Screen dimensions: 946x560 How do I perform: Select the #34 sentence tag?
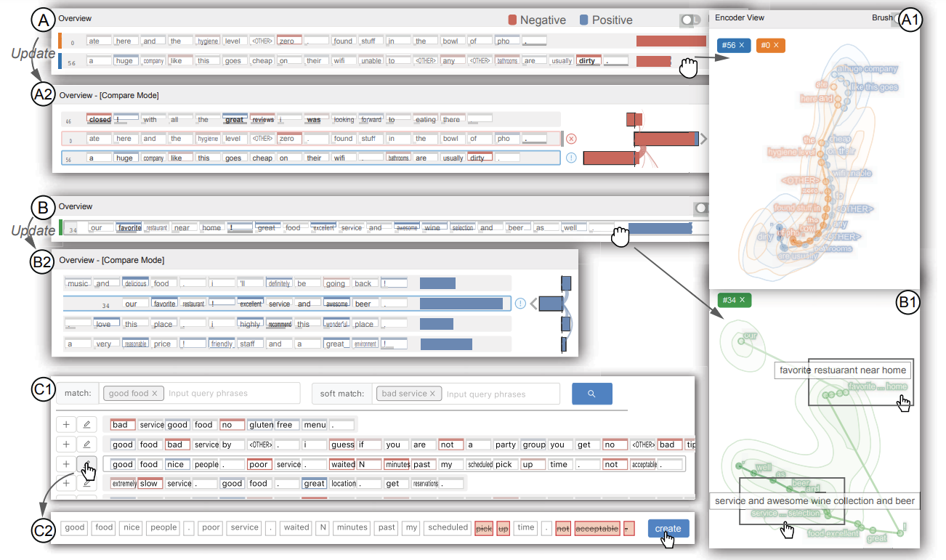click(733, 300)
